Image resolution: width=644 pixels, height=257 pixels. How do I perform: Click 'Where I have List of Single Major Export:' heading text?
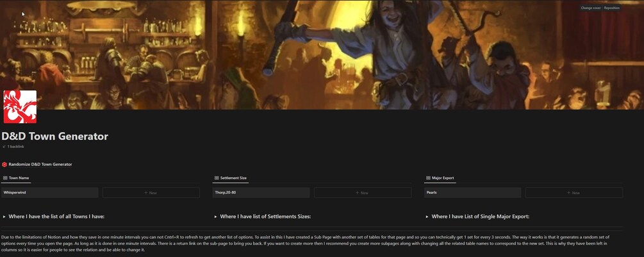[x=480, y=217]
